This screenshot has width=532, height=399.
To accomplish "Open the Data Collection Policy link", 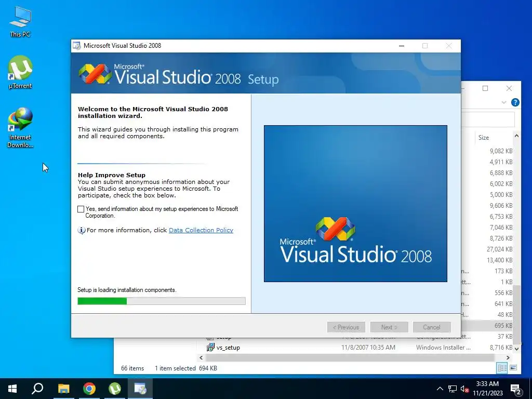I will 201,230.
